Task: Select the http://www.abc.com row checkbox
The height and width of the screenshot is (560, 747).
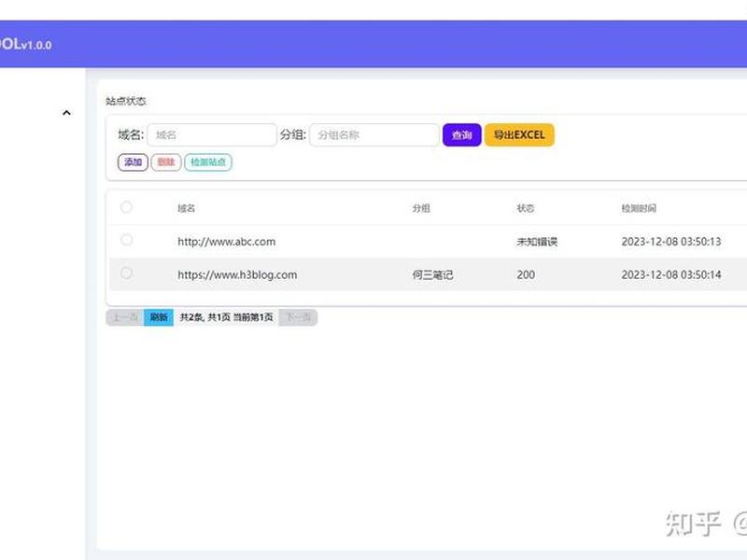Action: (126, 240)
